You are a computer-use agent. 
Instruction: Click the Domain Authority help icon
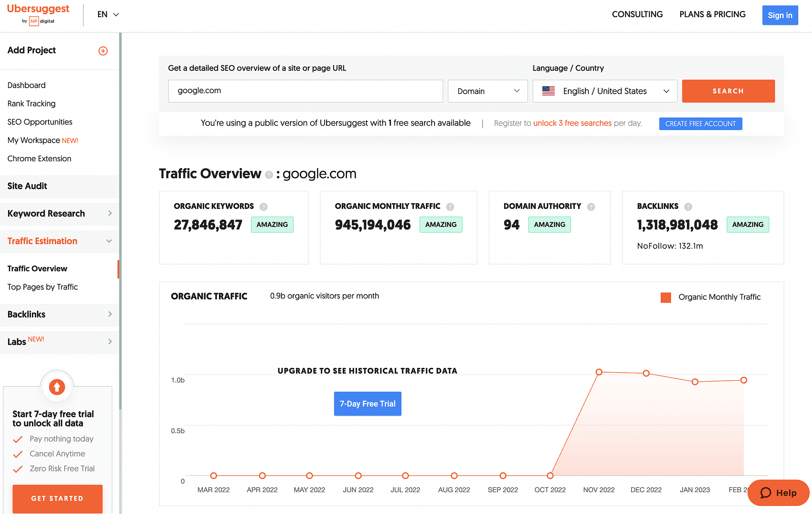[x=591, y=207]
